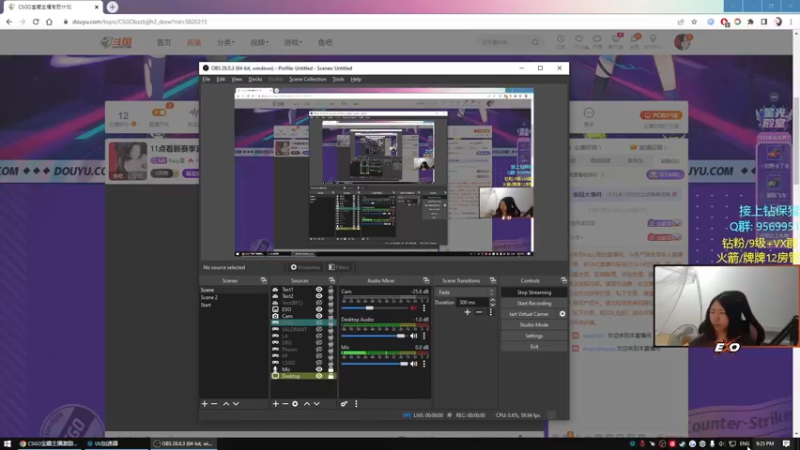Unlock the Mic source lock

pyautogui.click(x=331, y=369)
